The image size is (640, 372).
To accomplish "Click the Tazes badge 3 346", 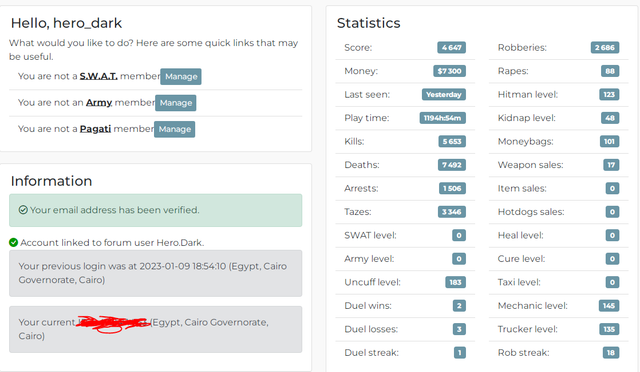I will click(x=451, y=212).
